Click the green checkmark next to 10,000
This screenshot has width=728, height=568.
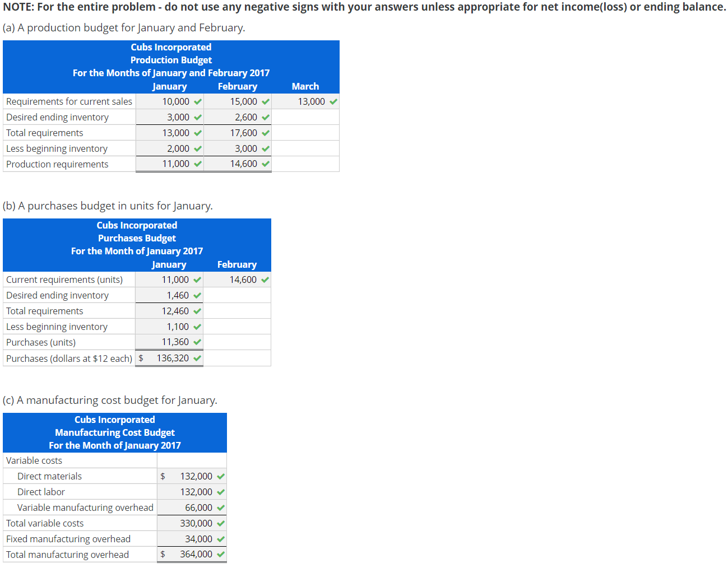(x=198, y=102)
